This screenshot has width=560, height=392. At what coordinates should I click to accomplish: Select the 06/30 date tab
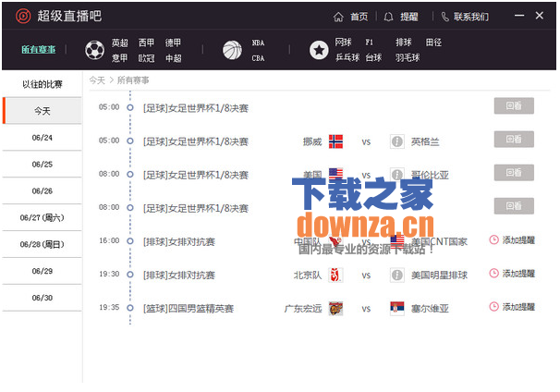[x=43, y=298]
